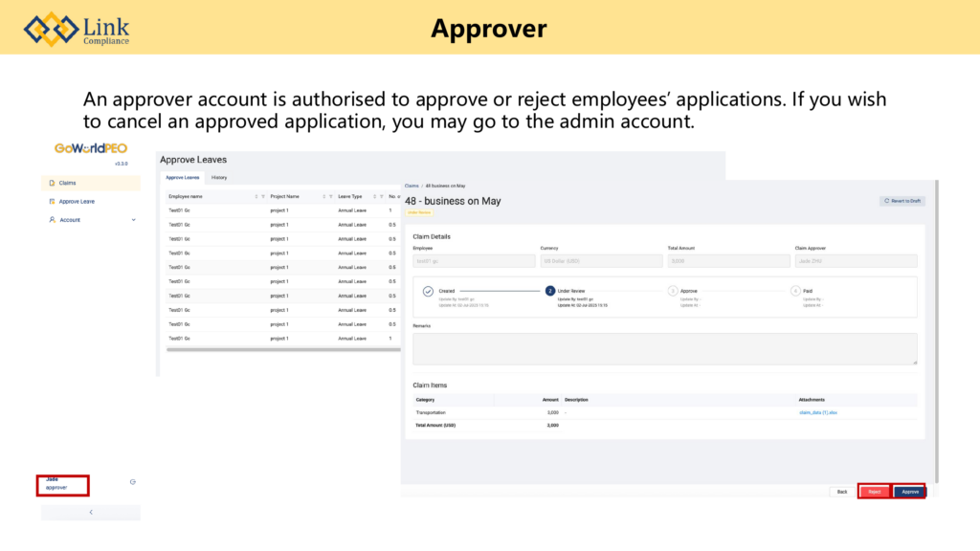Open the claim_data (1).xlsx attachment
The height and width of the screenshot is (551, 980).
tap(818, 412)
